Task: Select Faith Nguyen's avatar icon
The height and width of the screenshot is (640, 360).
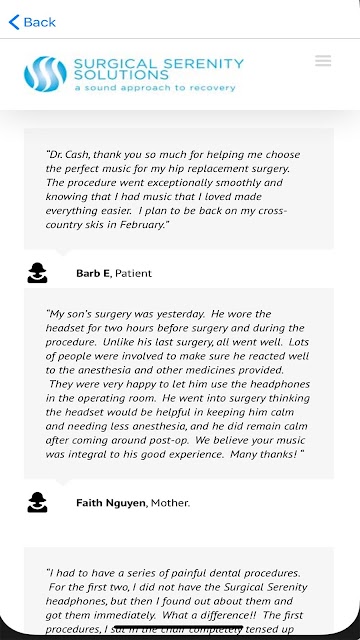Action: [x=37, y=502]
